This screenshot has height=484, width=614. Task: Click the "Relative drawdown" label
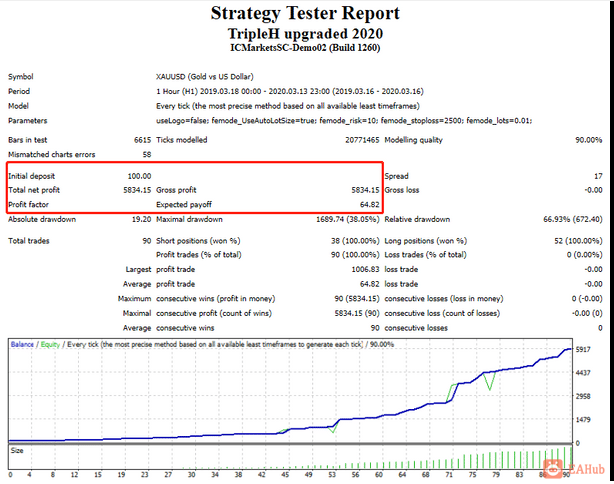pos(417,219)
